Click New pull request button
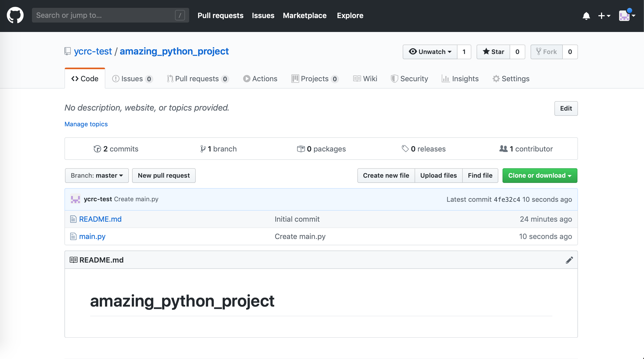 pos(164,176)
